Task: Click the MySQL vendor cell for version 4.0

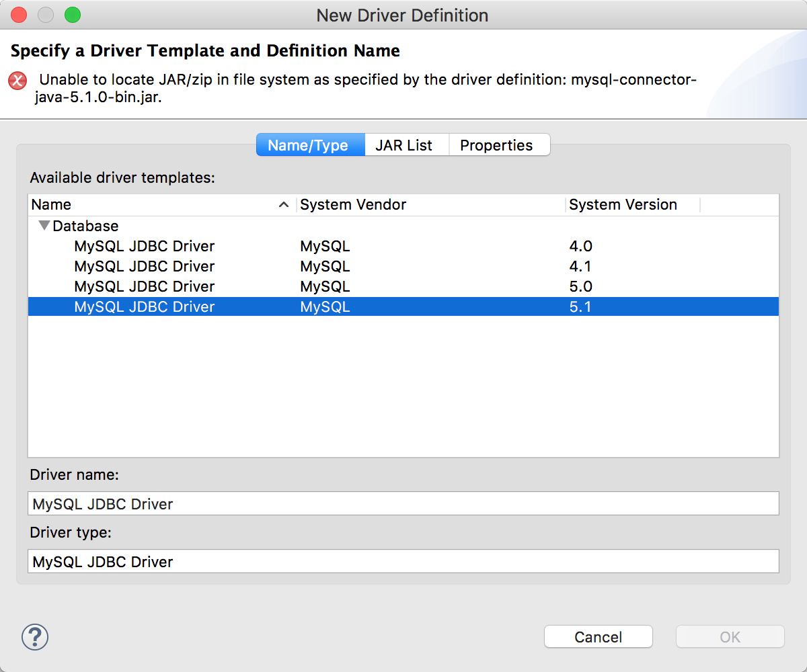Action: (x=325, y=246)
